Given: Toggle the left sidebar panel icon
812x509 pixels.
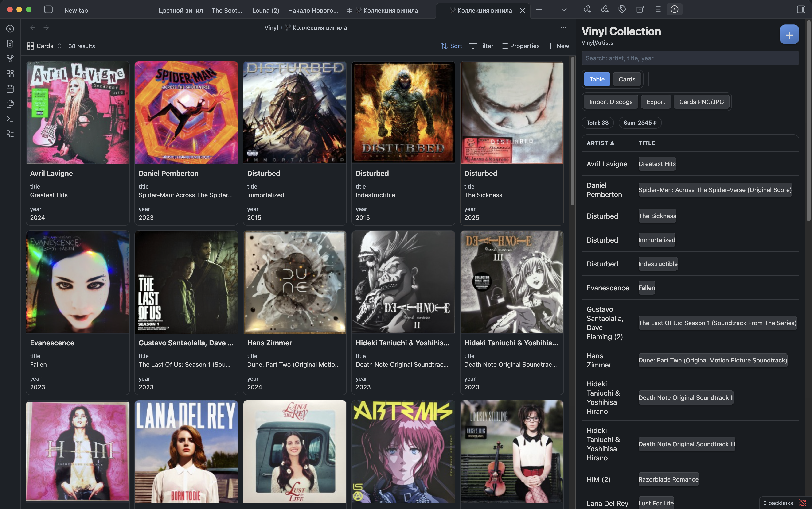Looking at the screenshot, I should tap(48, 10).
